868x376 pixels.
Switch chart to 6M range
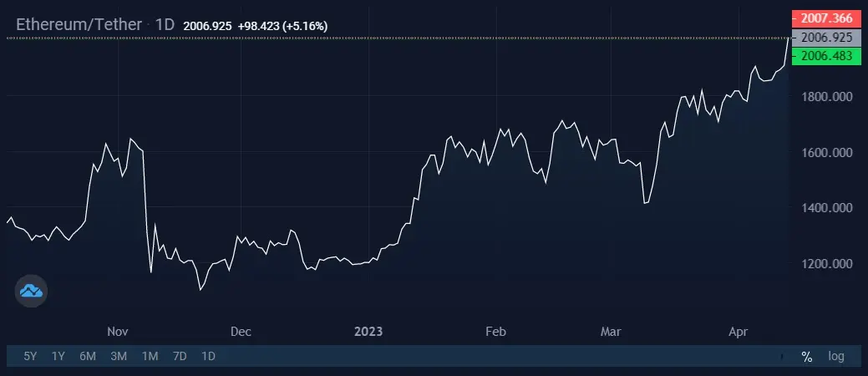pyautogui.click(x=88, y=356)
